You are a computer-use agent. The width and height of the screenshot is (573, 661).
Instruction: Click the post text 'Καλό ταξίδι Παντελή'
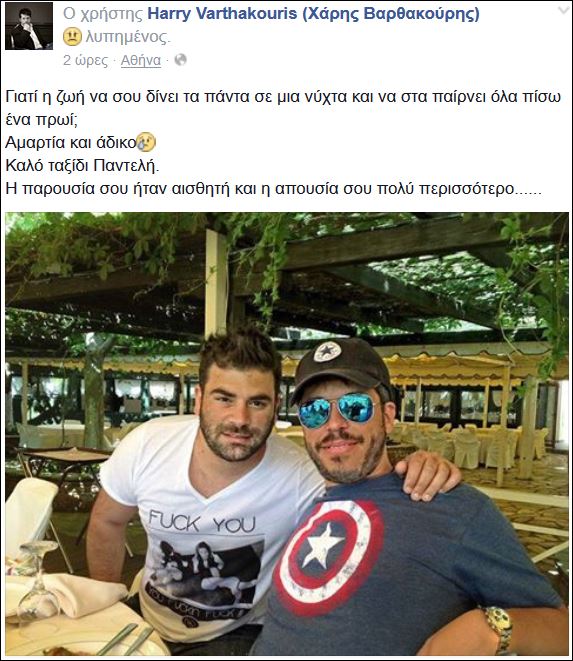tap(82, 166)
